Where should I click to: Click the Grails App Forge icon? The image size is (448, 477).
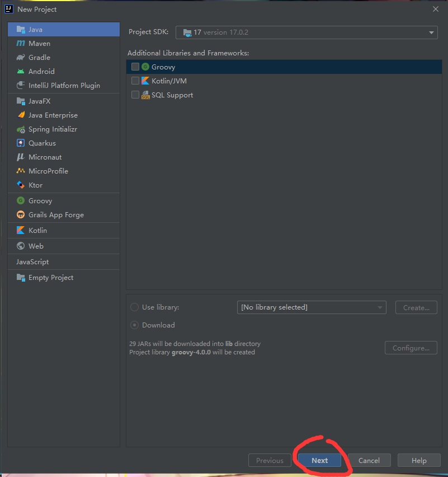pos(21,215)
